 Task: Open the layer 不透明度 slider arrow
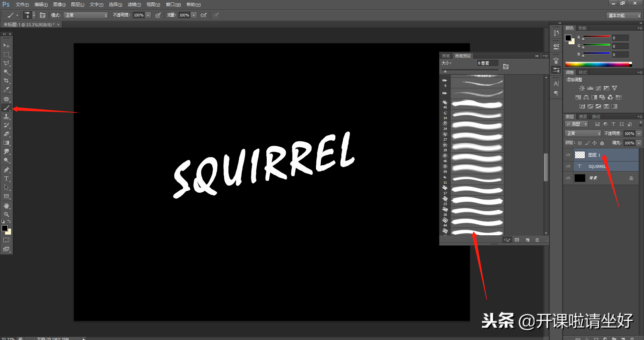click(x=639, y=134)
